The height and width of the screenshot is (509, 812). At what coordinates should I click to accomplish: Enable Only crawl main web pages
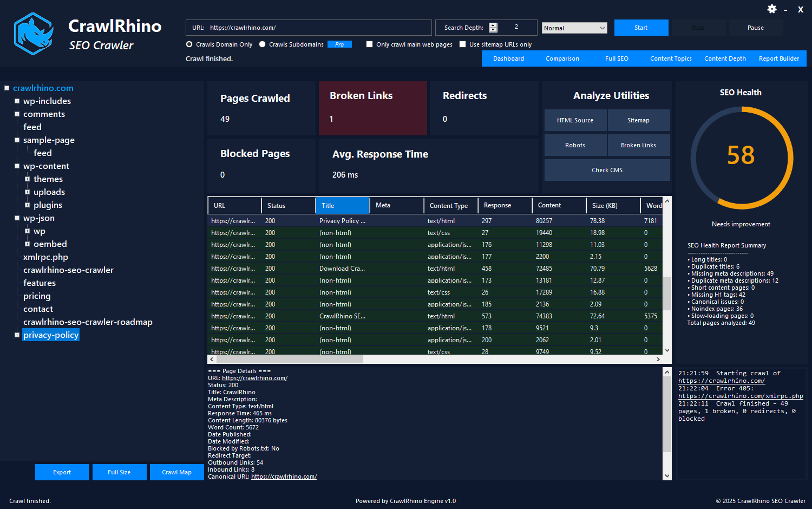click(370, 44)
